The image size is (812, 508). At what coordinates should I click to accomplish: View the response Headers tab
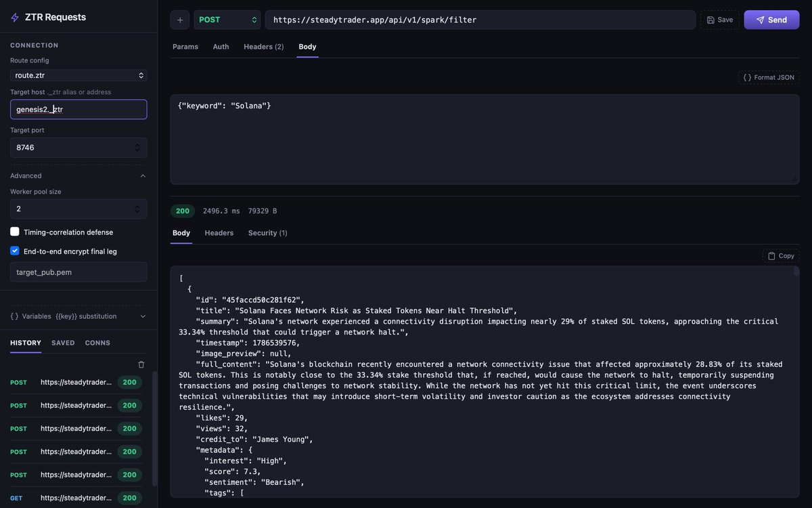[219, 233]
